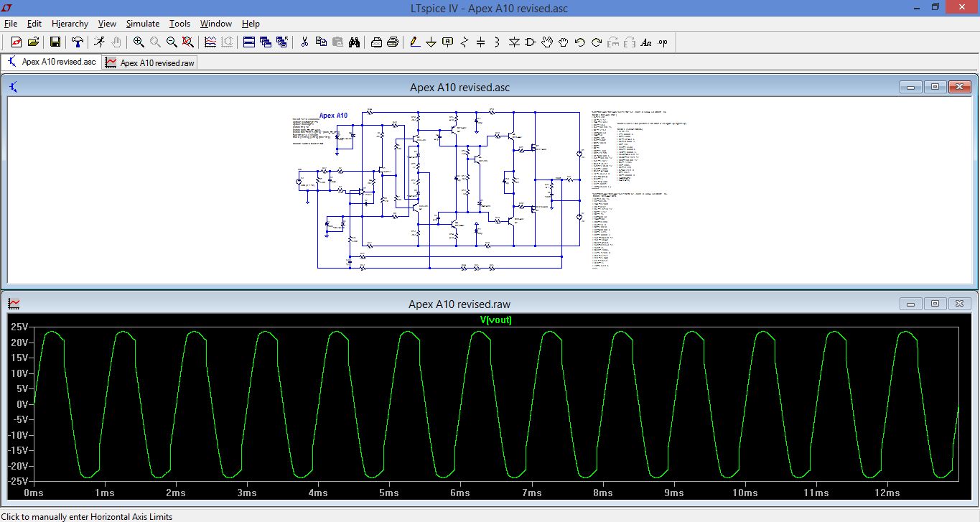
Task: Run the simulation with the running-man icon
Action: coord(100,42)
